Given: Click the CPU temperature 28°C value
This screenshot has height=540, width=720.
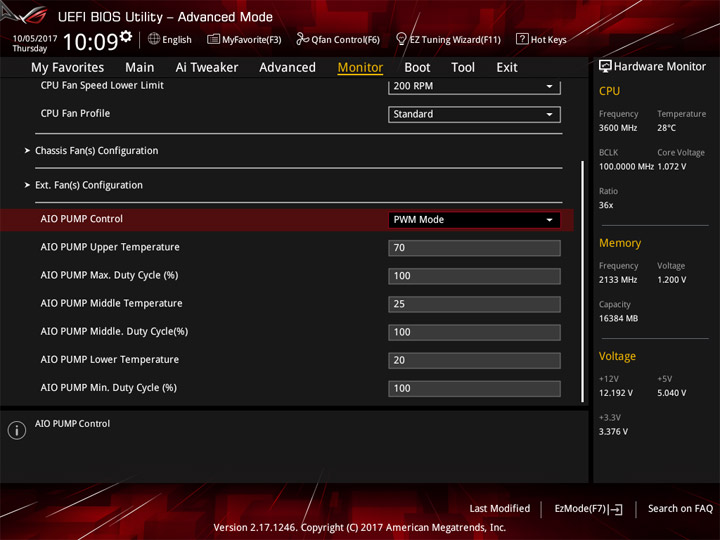Looking at the screenshot, I should (666, 128).
